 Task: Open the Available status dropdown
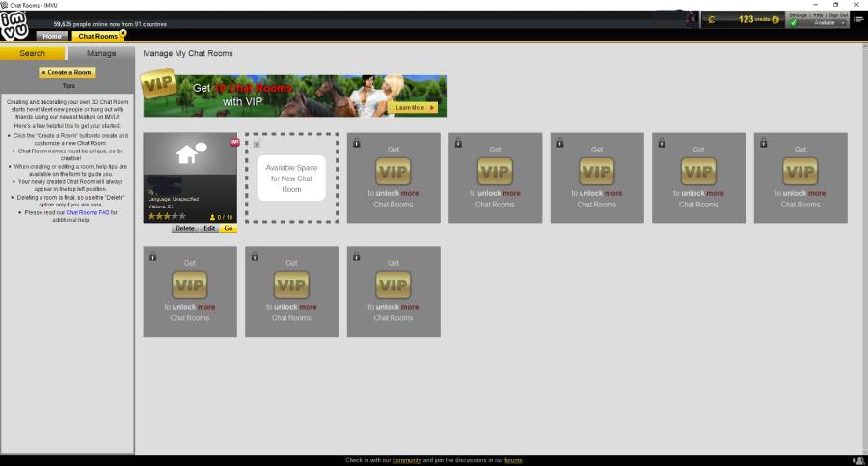point(825,23)
